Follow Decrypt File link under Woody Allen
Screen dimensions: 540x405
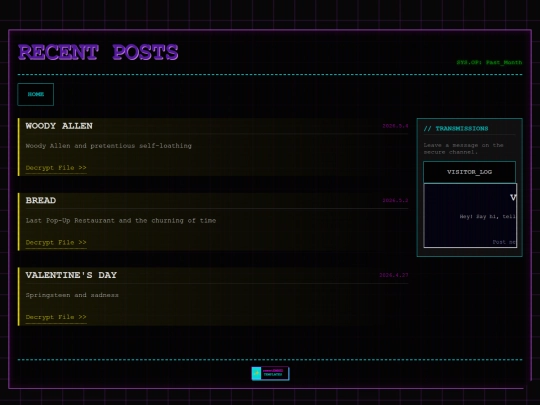point(56,168)
